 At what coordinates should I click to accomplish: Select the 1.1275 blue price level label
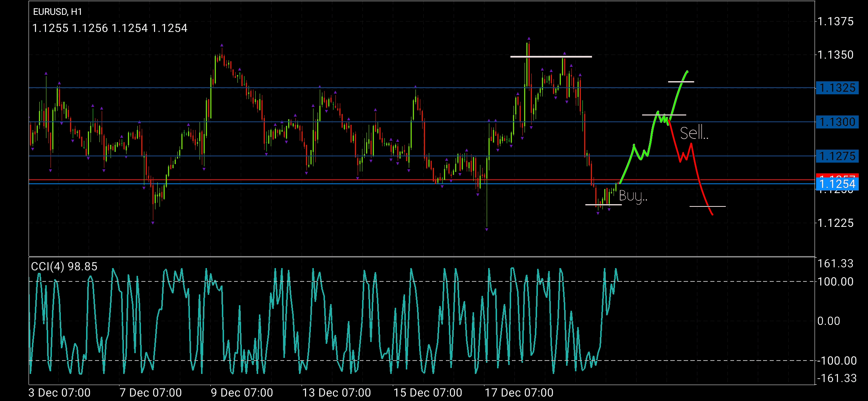[837, 156]
